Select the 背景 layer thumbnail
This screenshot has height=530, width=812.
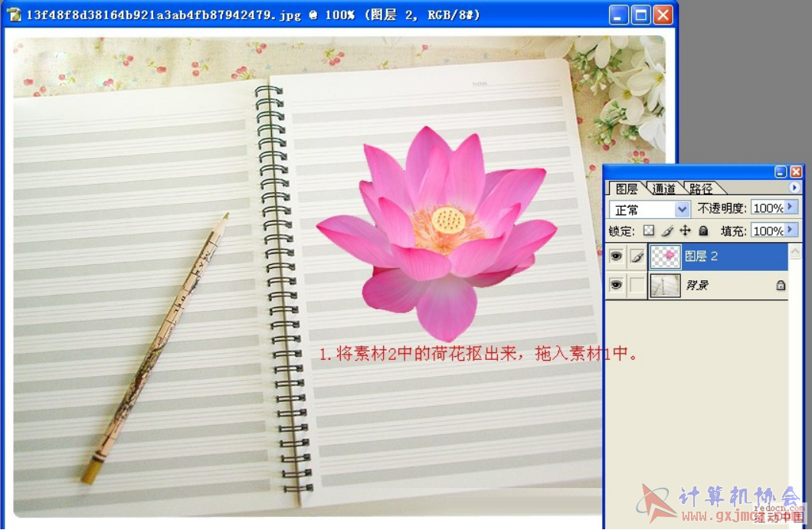tap(665, 285)
